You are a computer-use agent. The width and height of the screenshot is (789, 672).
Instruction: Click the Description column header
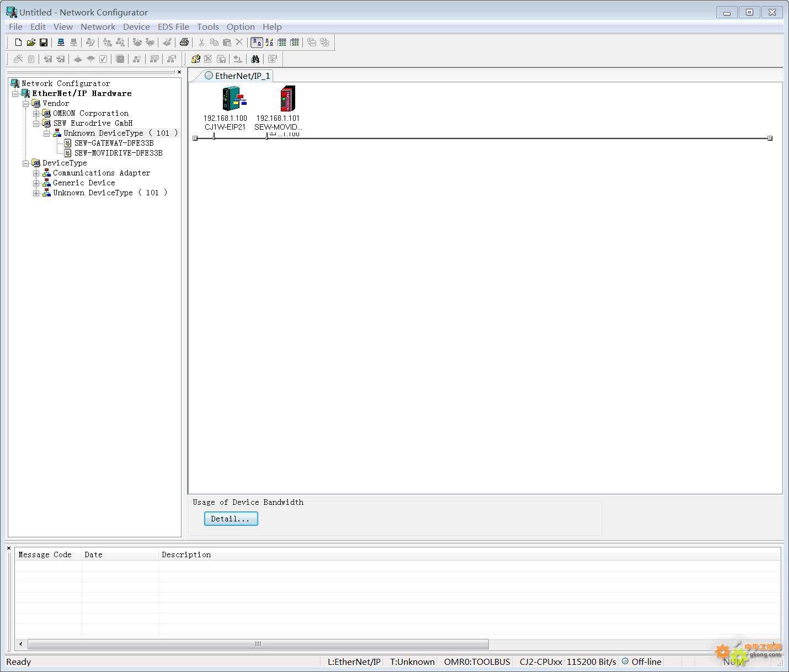469,554
